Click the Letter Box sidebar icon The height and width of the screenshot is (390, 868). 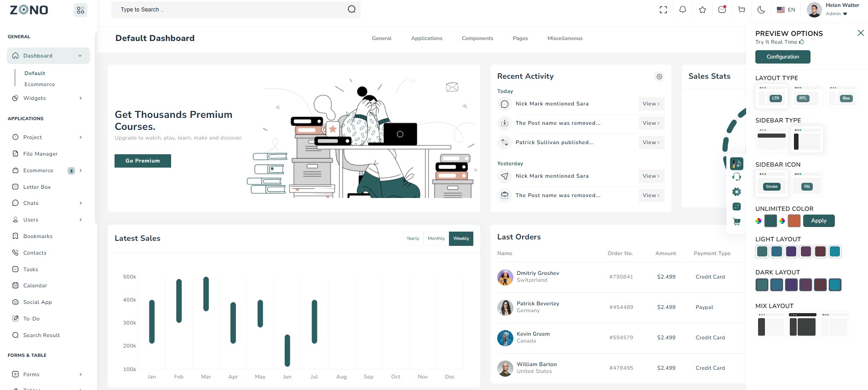(x=15, y=187)
